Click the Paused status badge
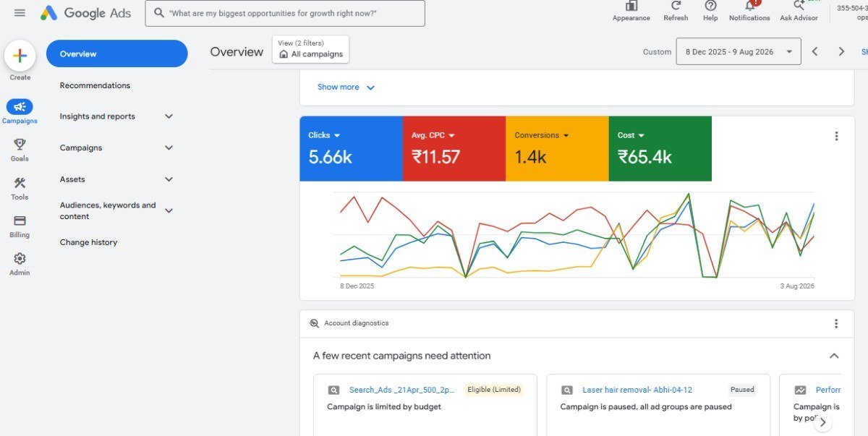The height and width of the screenshot is (436, 868). [x=742, y=389]
